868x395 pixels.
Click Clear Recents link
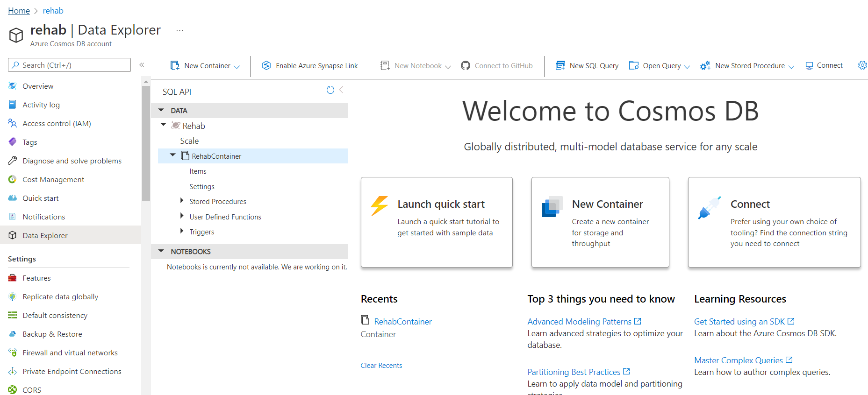381,365
